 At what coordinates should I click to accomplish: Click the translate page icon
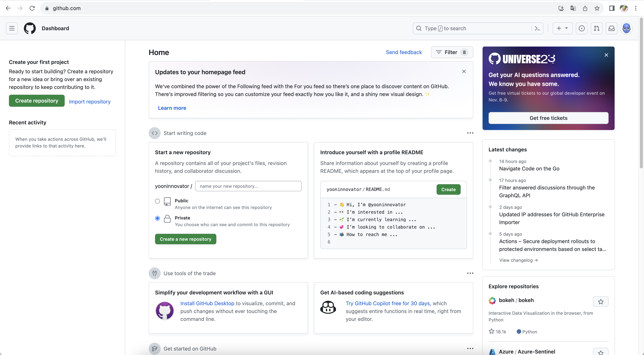pyautogui.click(x=573, y=8)
